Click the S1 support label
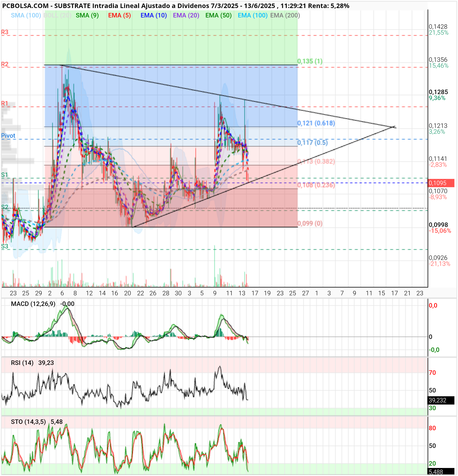This screenshot has height=476, width=458. [5, 175]
